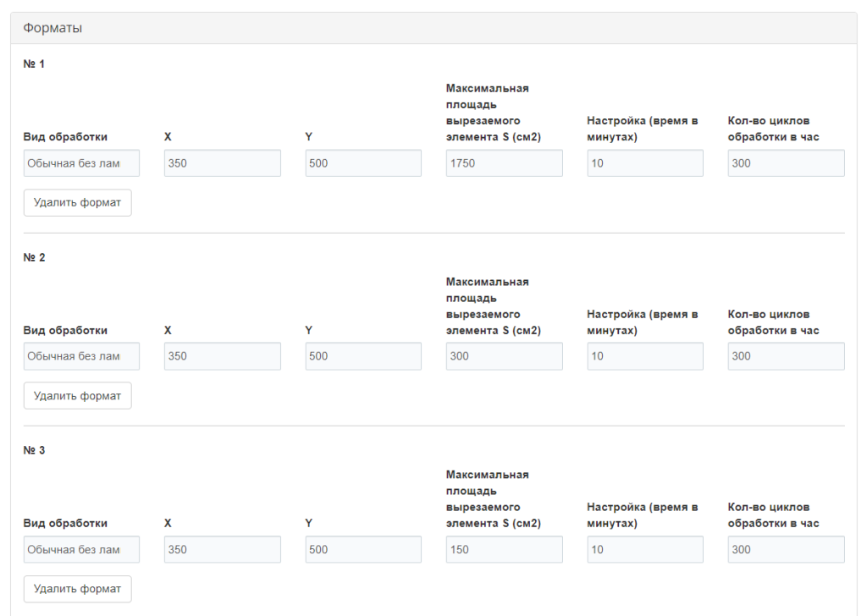
Task: Click the Удалить формат button for format № 1
Action: [x=77, y=203]
